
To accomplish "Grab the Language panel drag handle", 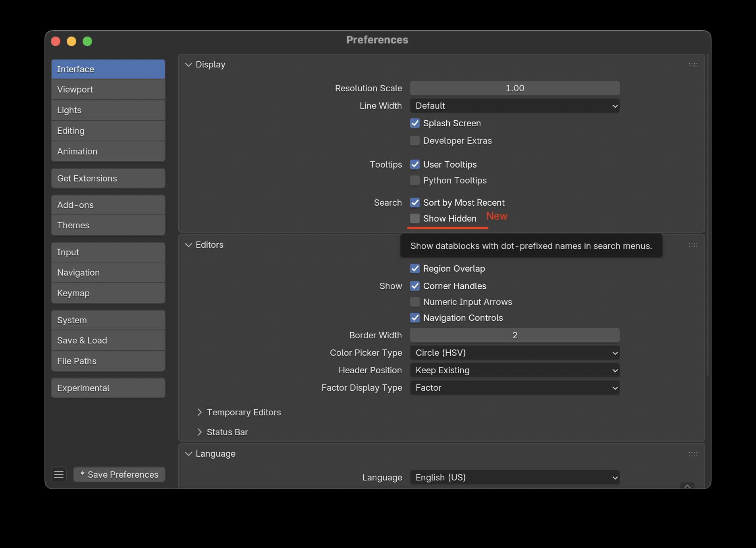I will [x=693, y=454].
